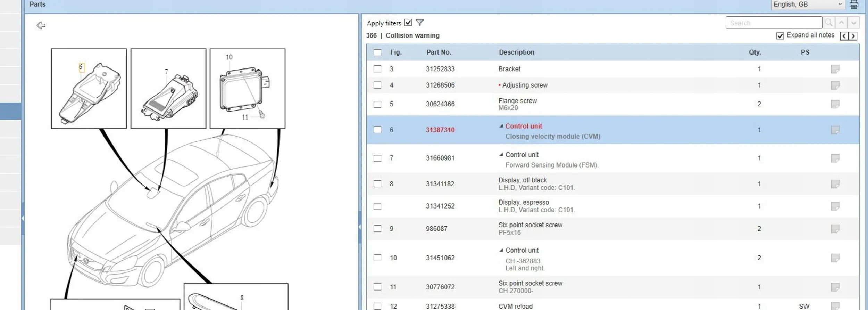Open note icon for part 31387310
868x310 pixels.
pos(835,130)
